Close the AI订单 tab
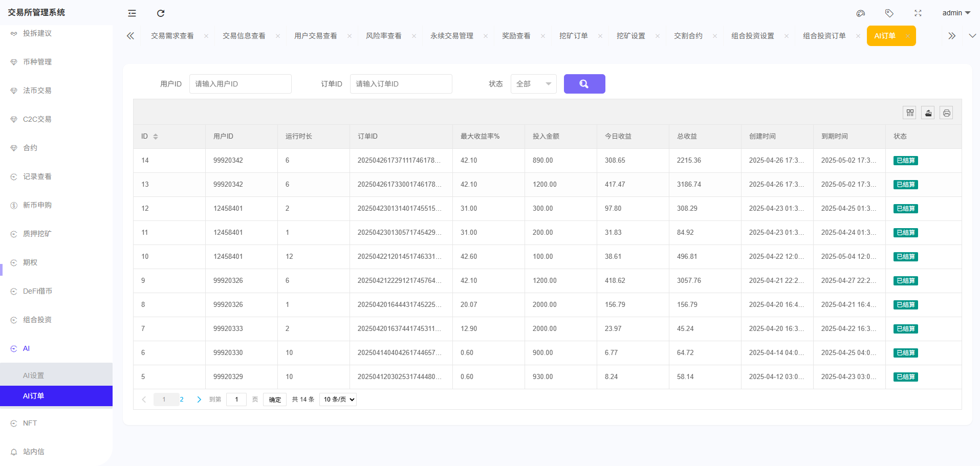The width and height of the screenshot is (980, 466). [907, 36]
